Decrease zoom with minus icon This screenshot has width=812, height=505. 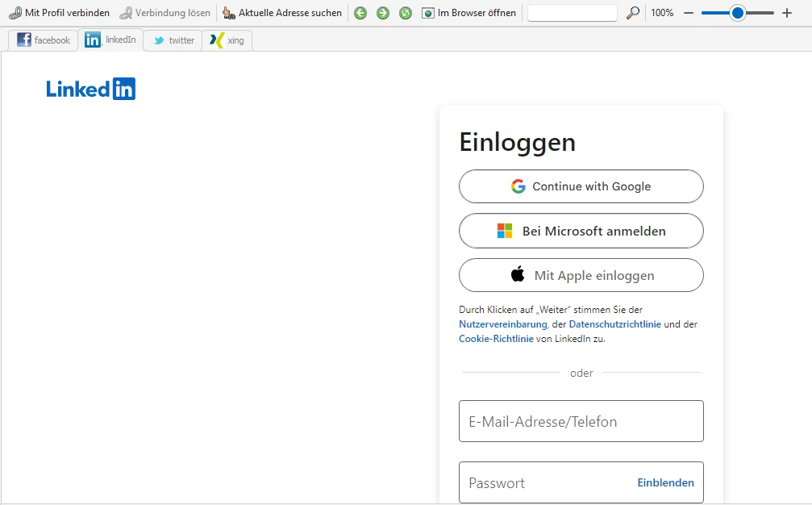tap(689, 13)
